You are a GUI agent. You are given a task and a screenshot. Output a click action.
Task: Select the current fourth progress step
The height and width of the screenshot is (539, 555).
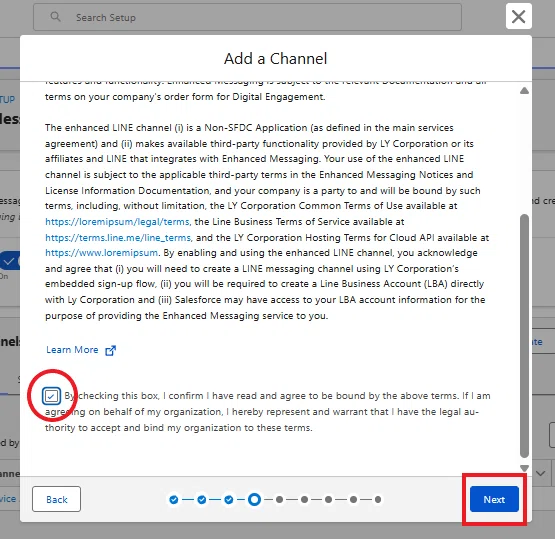point(254,499)
